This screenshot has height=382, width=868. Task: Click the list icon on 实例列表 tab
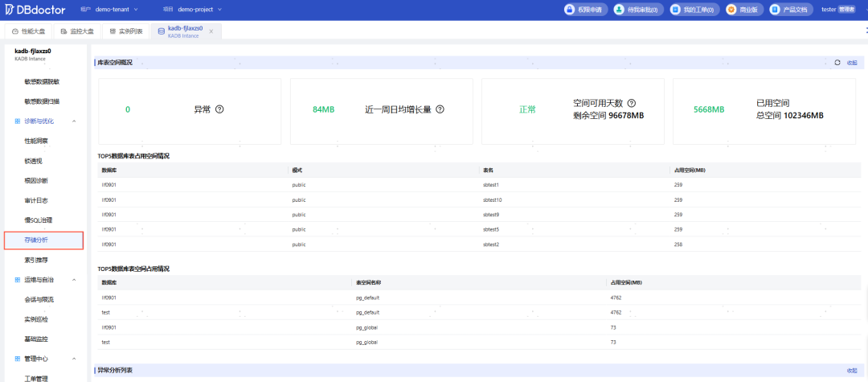click(x=113, y=31)
